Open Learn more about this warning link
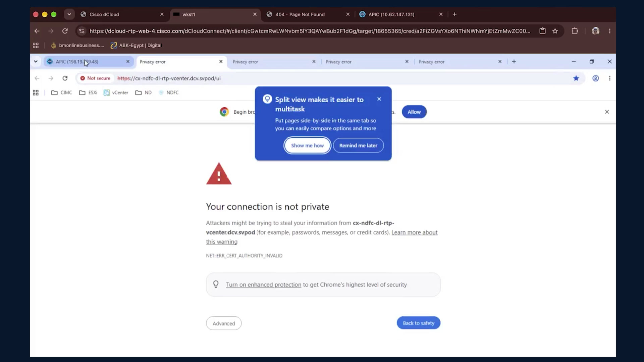This screenshot has width=644, height=362. pos(414,232)
